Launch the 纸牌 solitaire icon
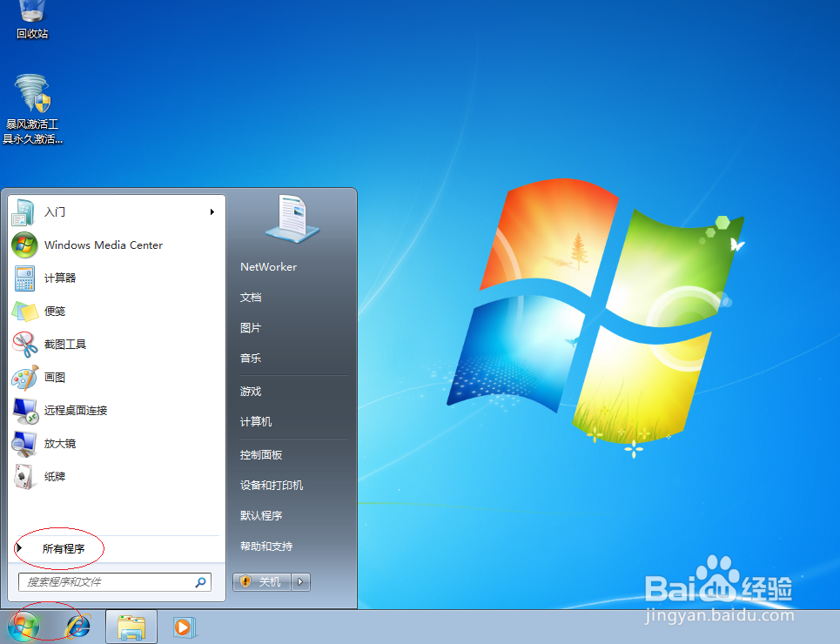The height and width of the screenshot is (644, 840). coord(24,477)
